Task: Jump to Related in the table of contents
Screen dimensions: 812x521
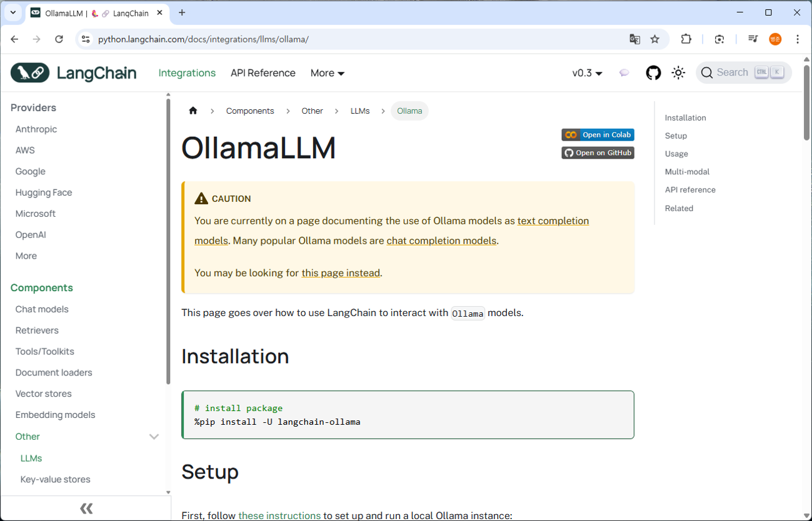Action: [x=679, y=209]
